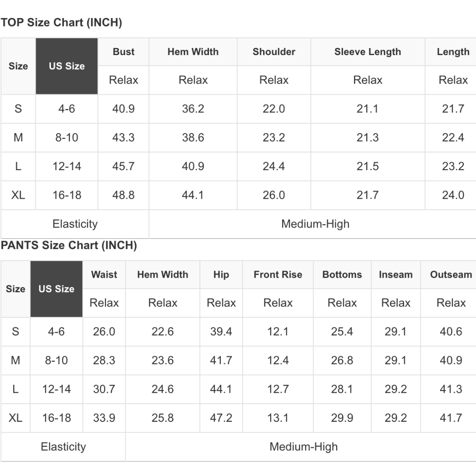
Task: Click the Shoulder column header
Action: point(274,52)
